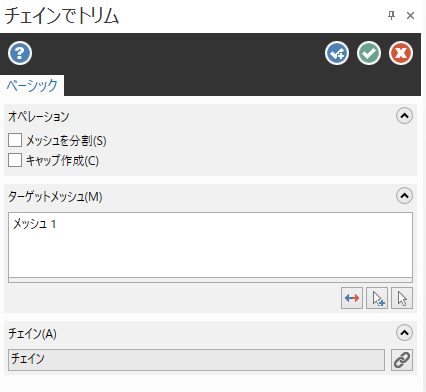Collapse the チェイン(A) section
Image resolution: width=426 pixels, height=392 pixels.
[404, 333]
